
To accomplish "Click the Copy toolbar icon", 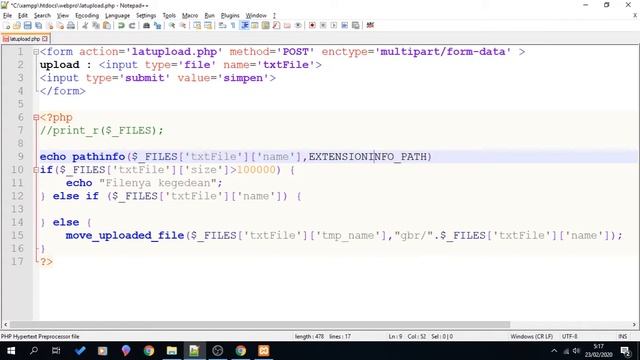I will (x=96, y=25).
